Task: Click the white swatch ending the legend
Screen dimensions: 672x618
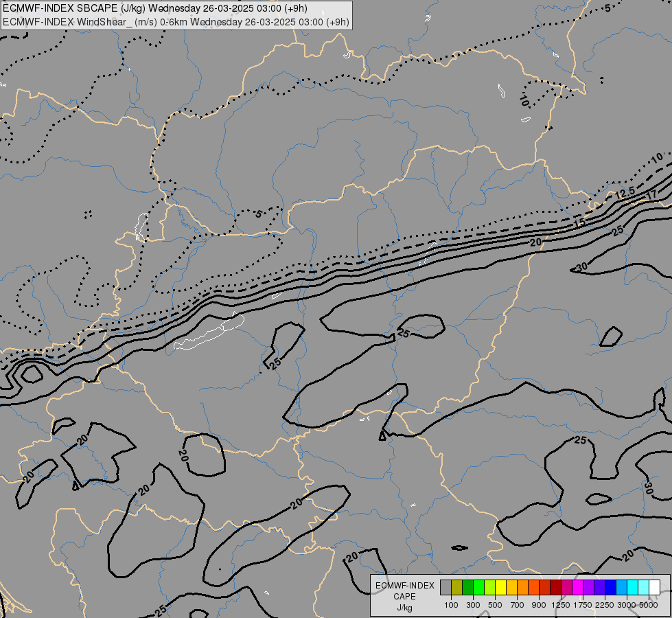Action: tap(654, 588)
